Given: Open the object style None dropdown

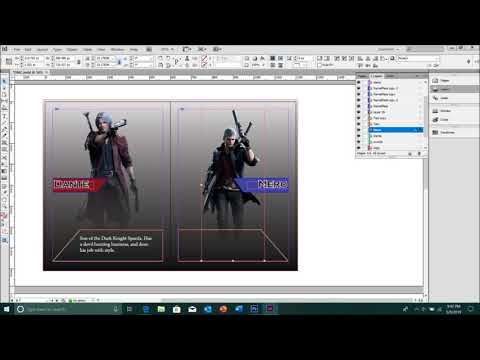Looking at the screenshot, I should click(419, 58).
